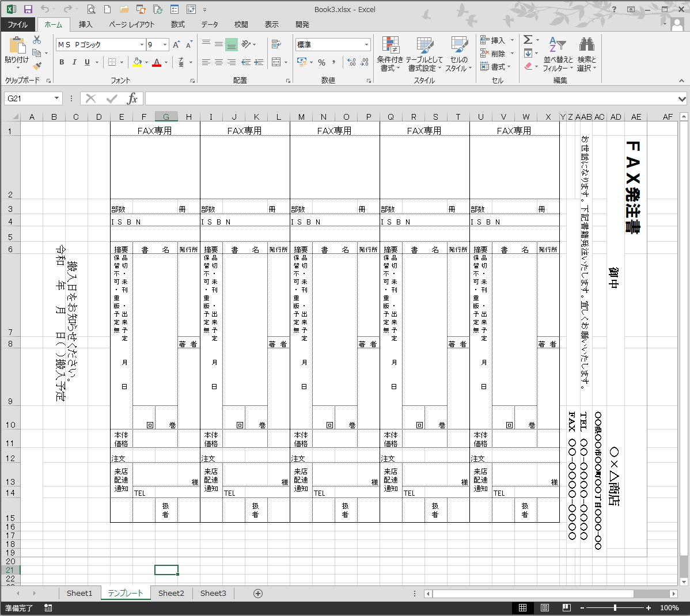Apply comma style number format
690x616 pixels.
[x=334, y=63]
